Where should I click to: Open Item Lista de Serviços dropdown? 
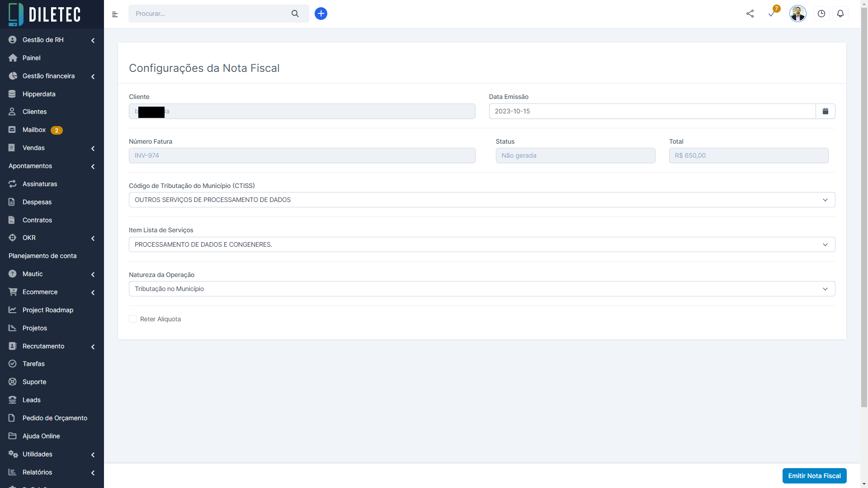tap(481, 244)
